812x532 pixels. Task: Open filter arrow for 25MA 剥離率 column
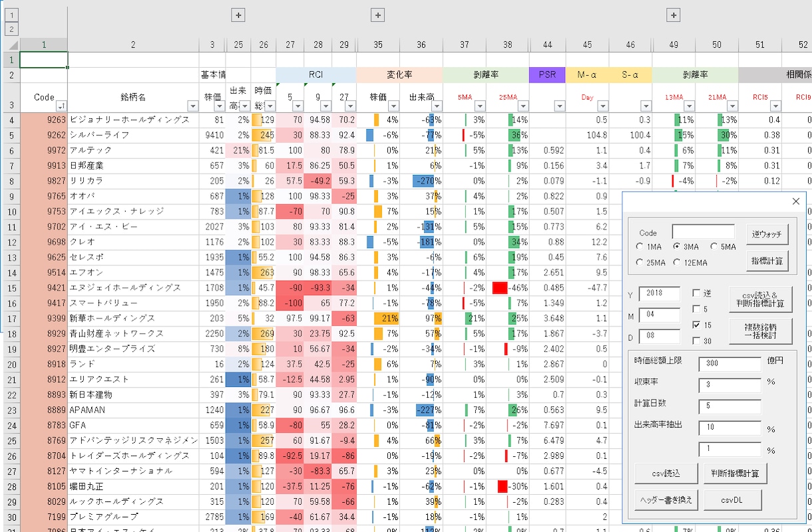pyautogui.click(x=523, y=106)
